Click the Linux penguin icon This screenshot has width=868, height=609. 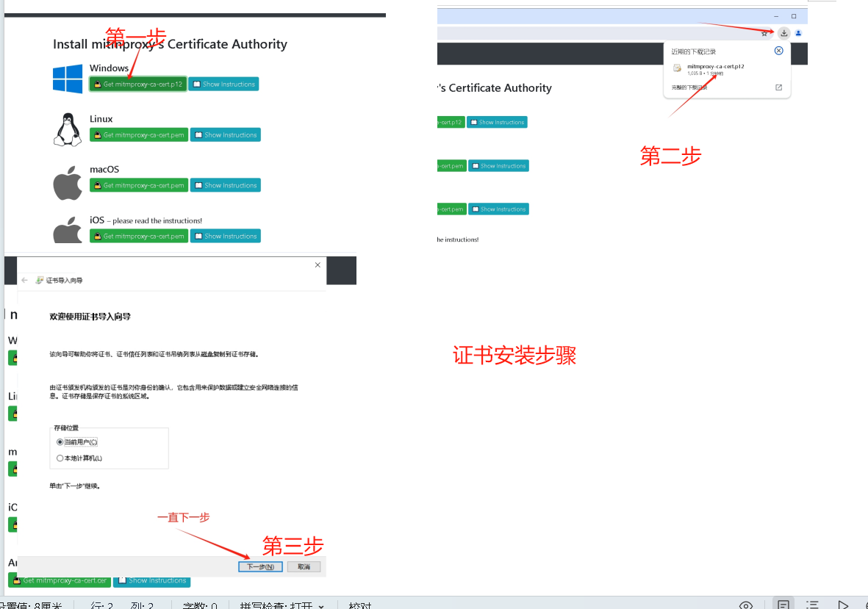coord(68,130)
